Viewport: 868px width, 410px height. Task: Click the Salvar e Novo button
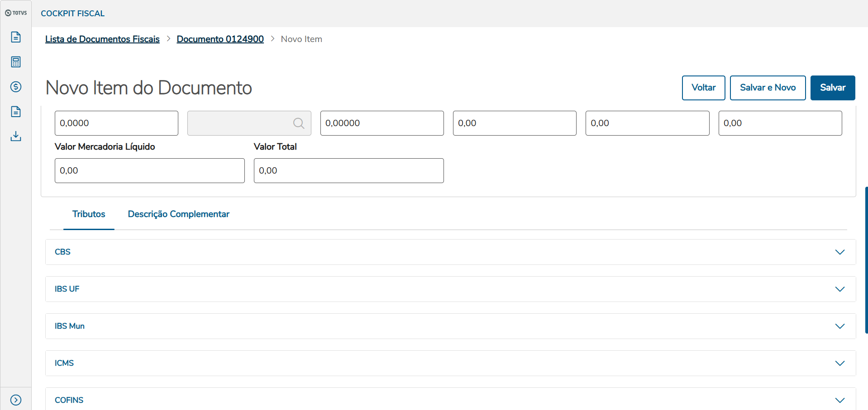tap(768, 88)
